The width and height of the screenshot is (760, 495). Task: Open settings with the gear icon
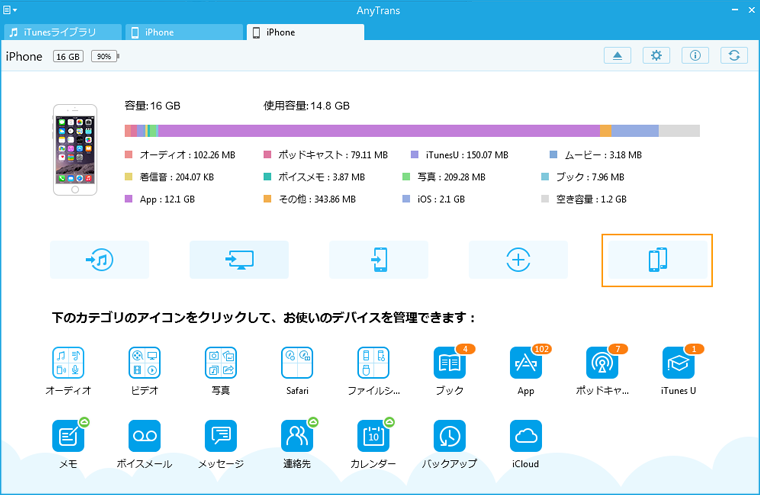(x=656, y=56)
